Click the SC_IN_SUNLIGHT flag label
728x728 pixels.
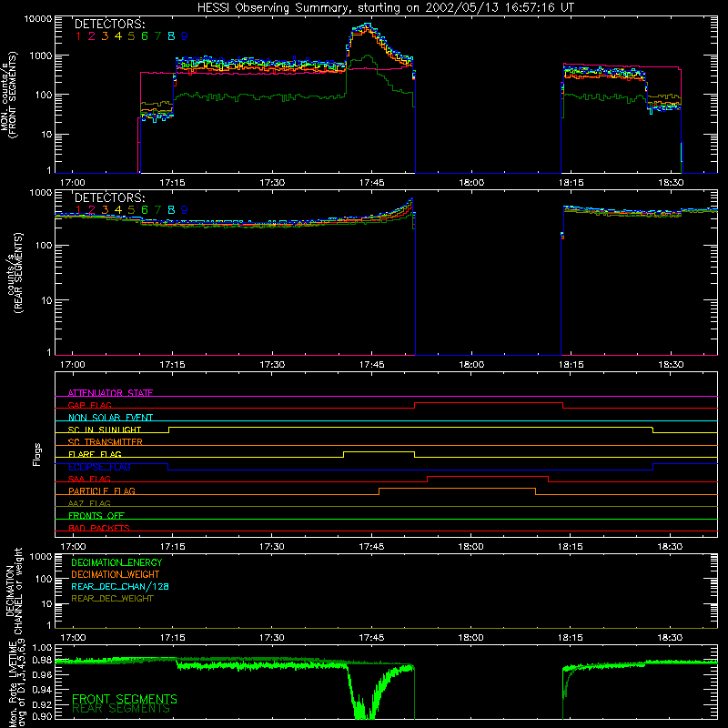[105, 430]
